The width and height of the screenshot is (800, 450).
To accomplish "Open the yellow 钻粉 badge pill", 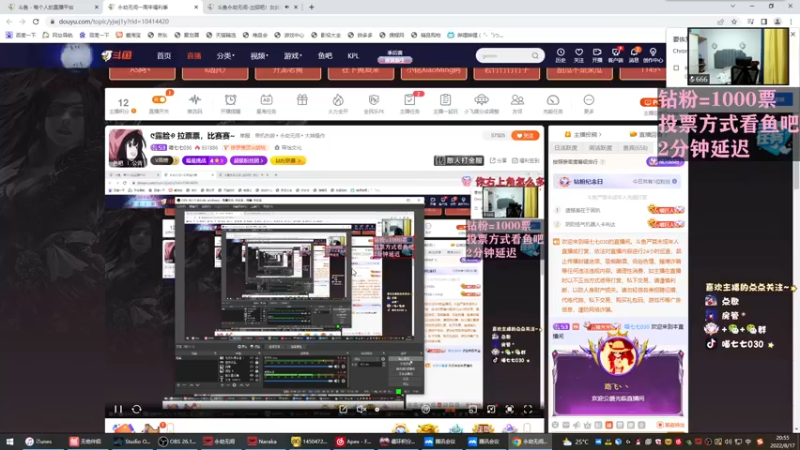I will coord(288,160).
